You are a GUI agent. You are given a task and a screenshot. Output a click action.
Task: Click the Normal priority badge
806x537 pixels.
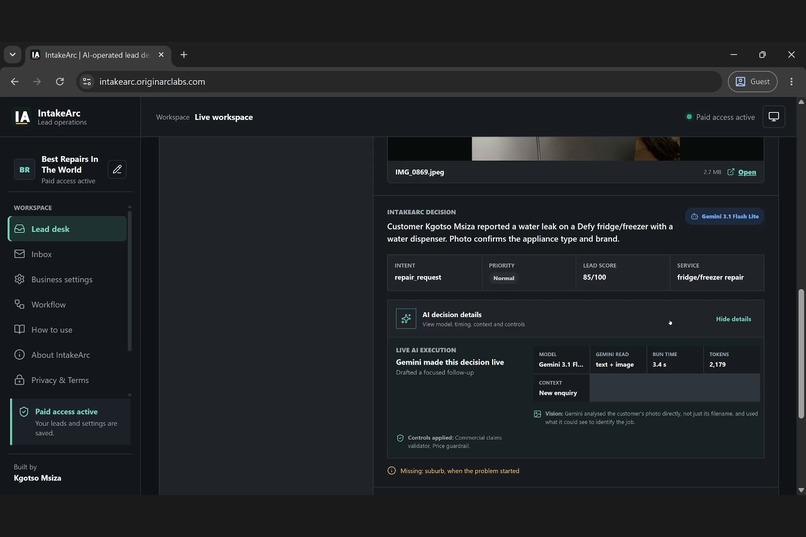503,278
